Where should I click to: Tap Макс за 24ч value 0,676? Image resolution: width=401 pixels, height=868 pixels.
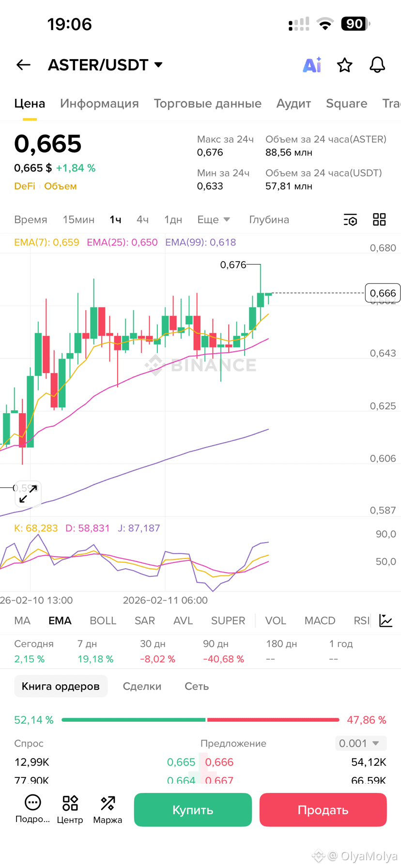click(210, 152)
